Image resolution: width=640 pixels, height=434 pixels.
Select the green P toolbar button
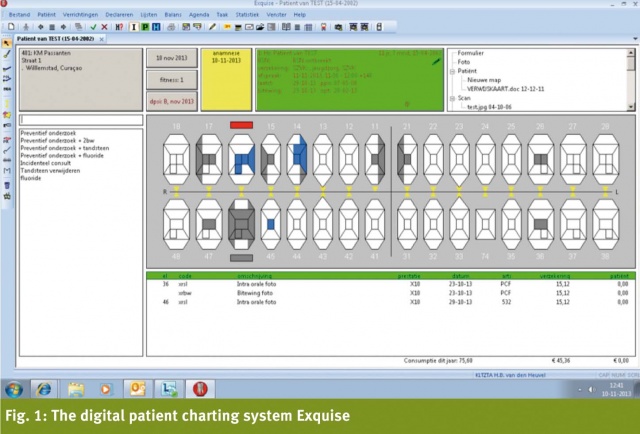[x=145, y=27]
